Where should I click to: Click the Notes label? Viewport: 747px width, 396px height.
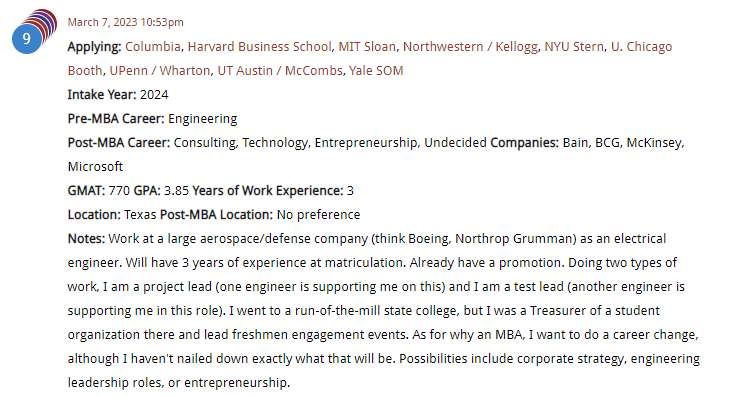tap(86, 239)
